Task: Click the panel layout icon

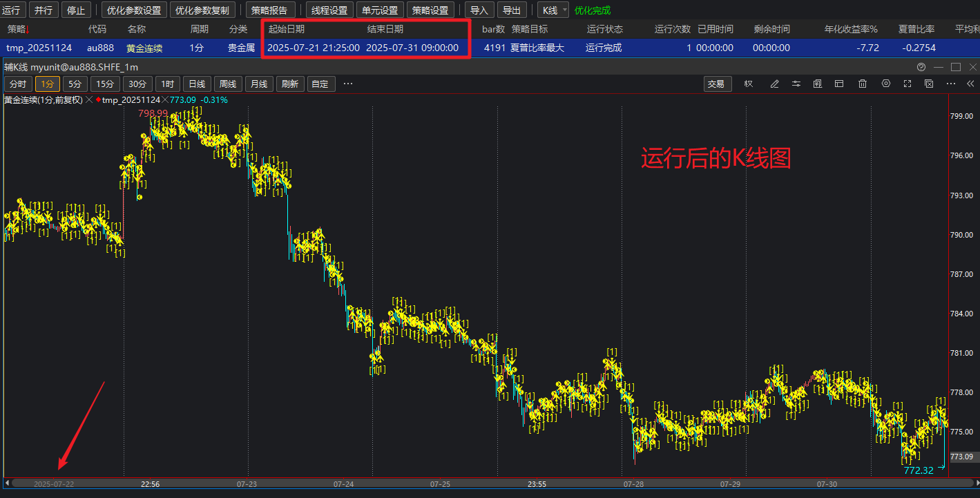Action: tap(840, 84)
